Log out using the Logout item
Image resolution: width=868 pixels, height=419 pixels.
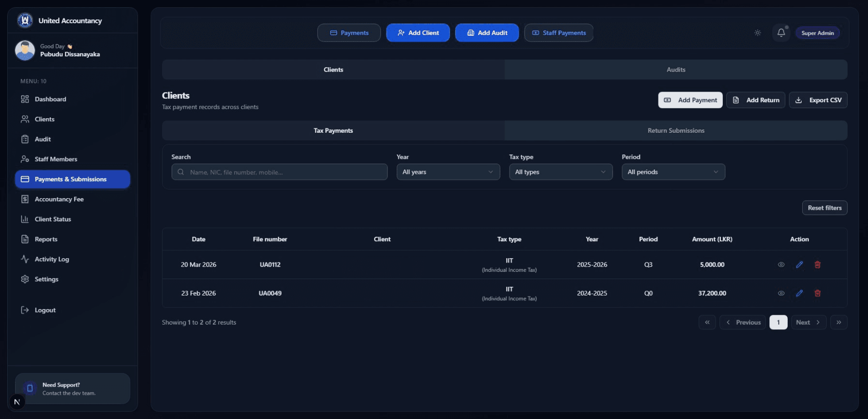(73, 310)
